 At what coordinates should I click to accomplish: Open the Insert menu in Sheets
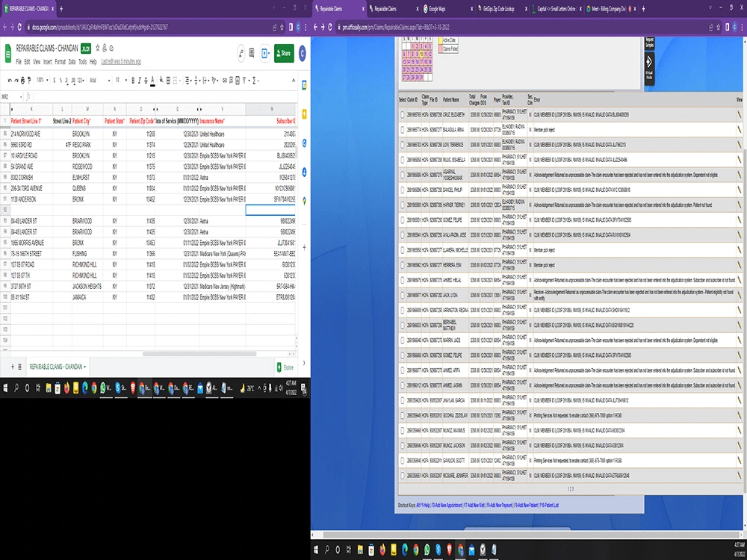tap(48, 62)
